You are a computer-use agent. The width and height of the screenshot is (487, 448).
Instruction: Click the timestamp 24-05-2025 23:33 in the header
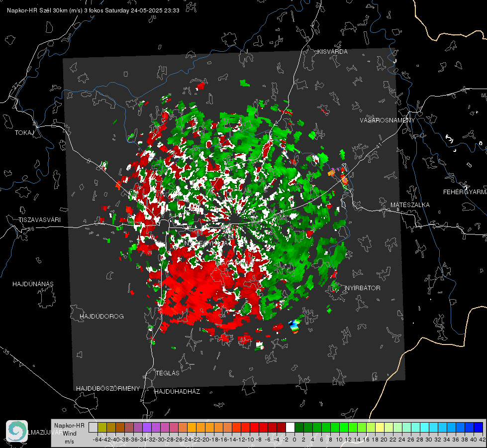click(155, 10)
